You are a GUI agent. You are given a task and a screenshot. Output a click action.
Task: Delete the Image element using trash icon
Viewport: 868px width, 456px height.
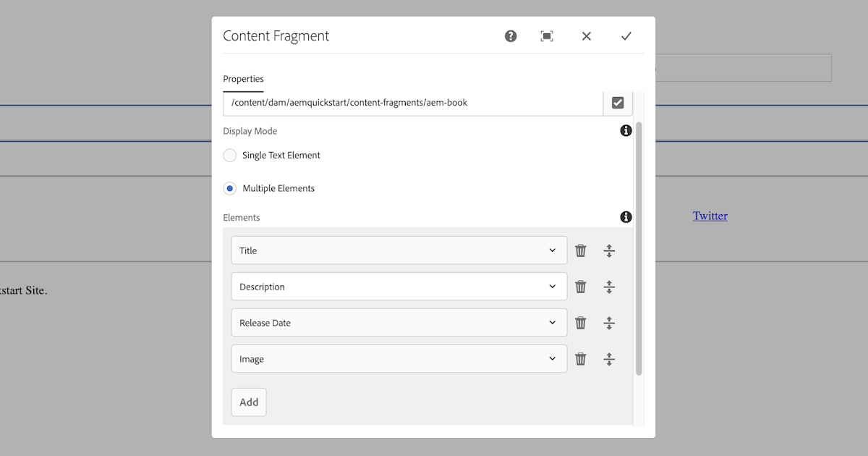580,358
